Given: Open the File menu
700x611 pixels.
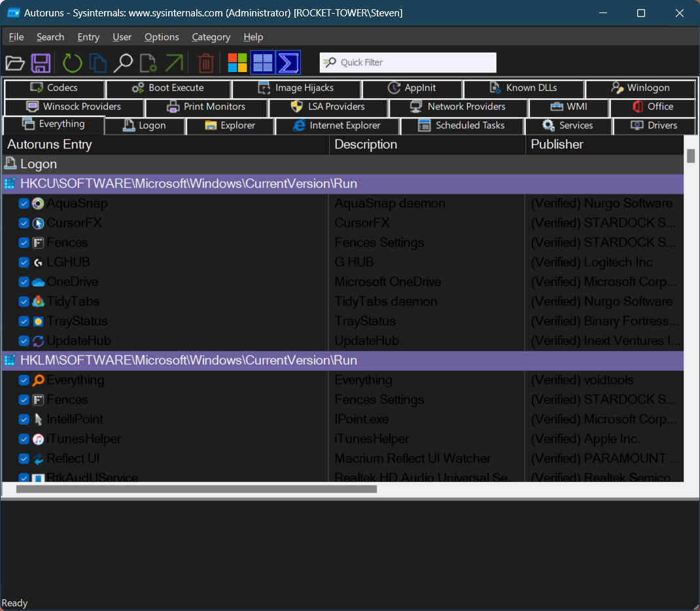Looking at the screenshot, I should tap(16, 37).
